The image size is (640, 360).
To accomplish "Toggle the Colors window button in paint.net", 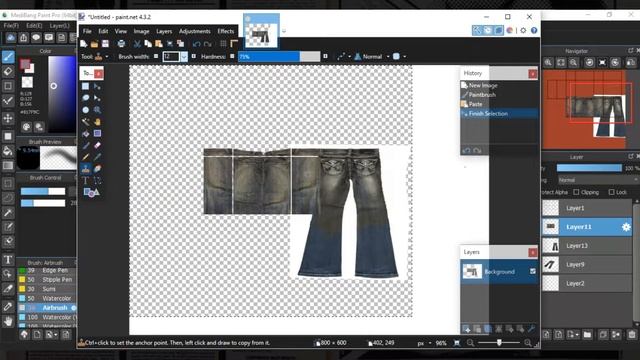I will click(x=509, y=30).
